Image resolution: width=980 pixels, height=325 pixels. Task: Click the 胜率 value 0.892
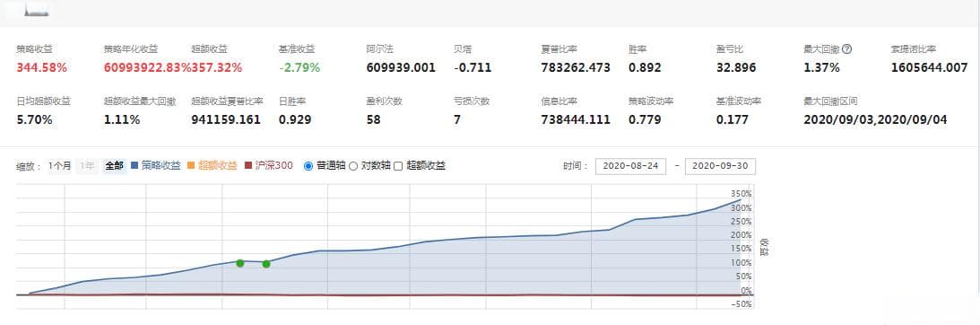click(645, 67)
